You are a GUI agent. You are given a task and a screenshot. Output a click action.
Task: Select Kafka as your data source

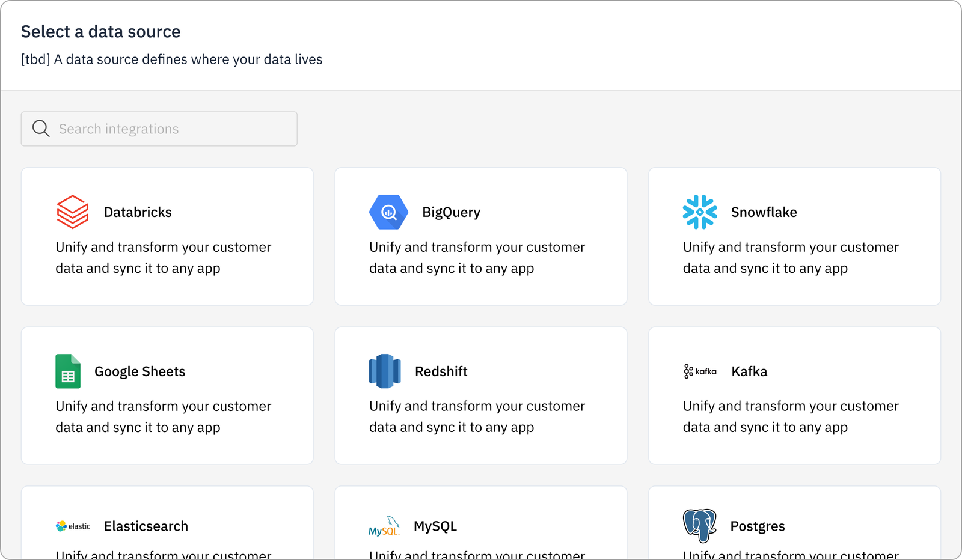click(794, 395)
